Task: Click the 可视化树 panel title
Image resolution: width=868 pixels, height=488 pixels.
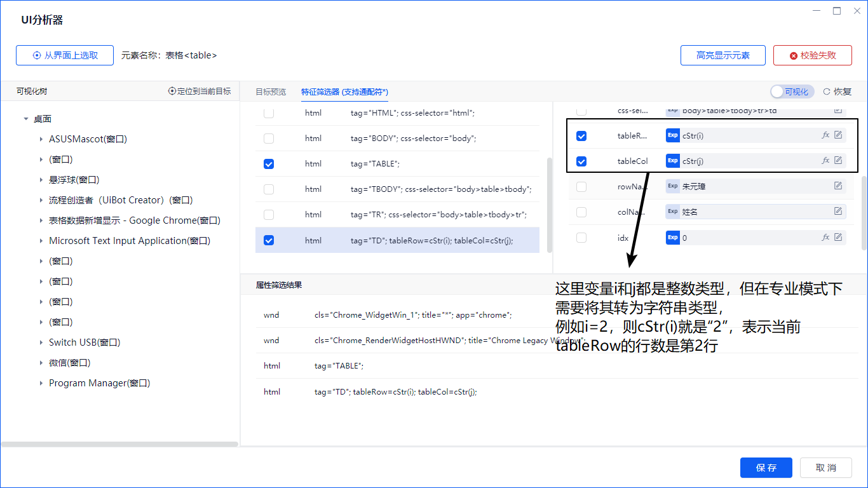Action: pos(32,91)
